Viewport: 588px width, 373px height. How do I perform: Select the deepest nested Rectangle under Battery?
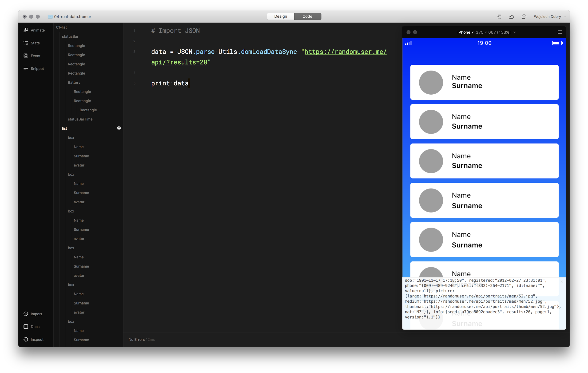pyautogui.click(x=88, y=110)
